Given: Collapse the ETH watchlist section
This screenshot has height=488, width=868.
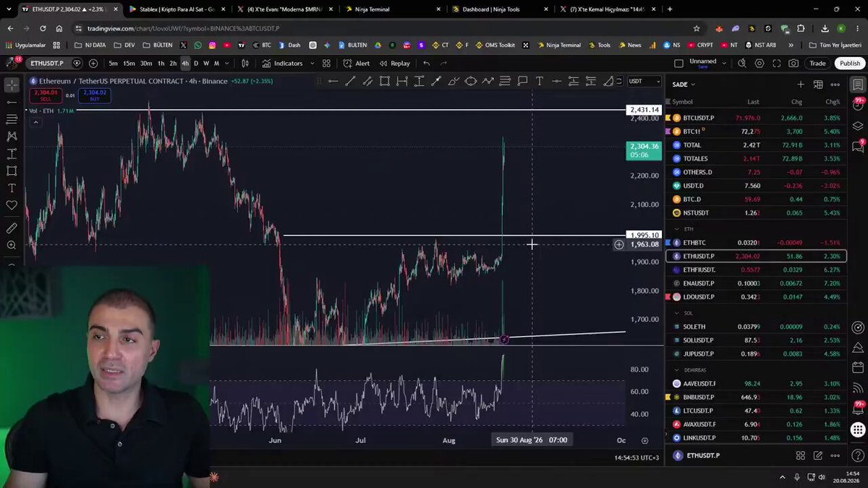Looking at the screenshot, I should pos(677,229).
